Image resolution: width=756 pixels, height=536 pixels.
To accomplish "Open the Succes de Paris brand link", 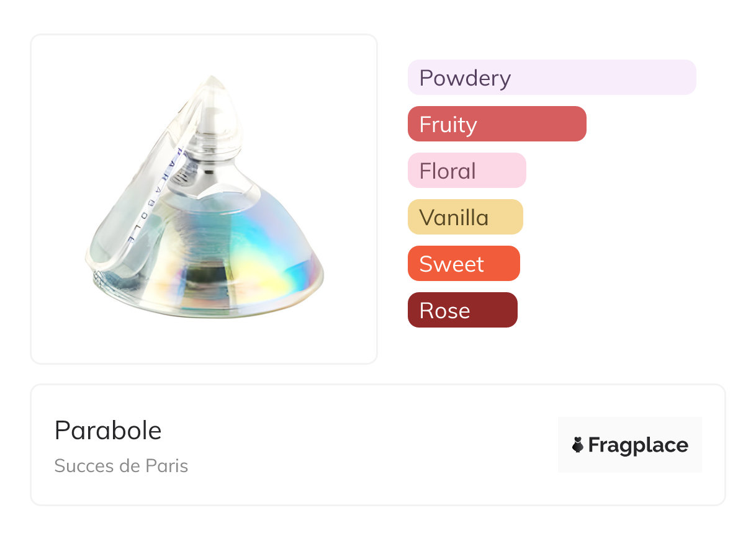I will 121,466.
